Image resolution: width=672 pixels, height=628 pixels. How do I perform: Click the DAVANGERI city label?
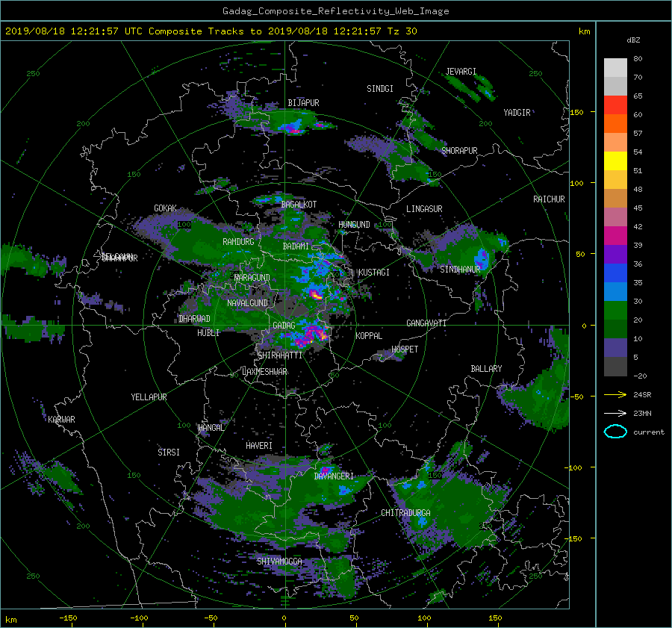334,476
